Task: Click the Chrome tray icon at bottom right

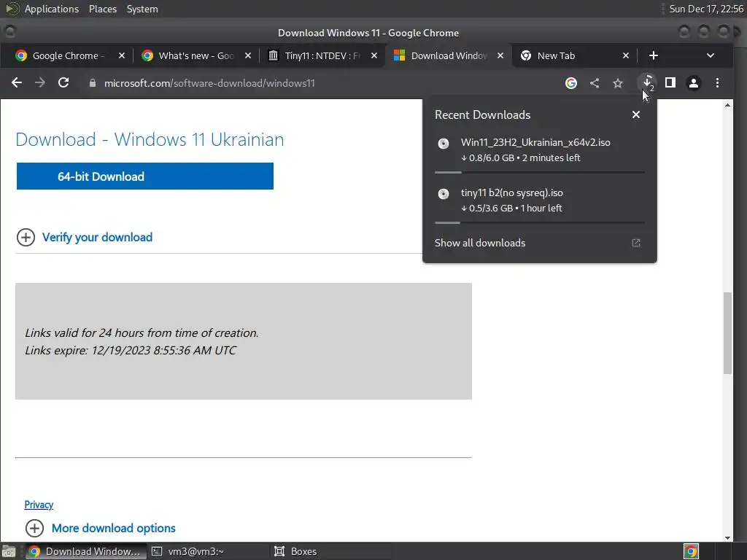Action: pyautogui.click(x=691, y=551)
